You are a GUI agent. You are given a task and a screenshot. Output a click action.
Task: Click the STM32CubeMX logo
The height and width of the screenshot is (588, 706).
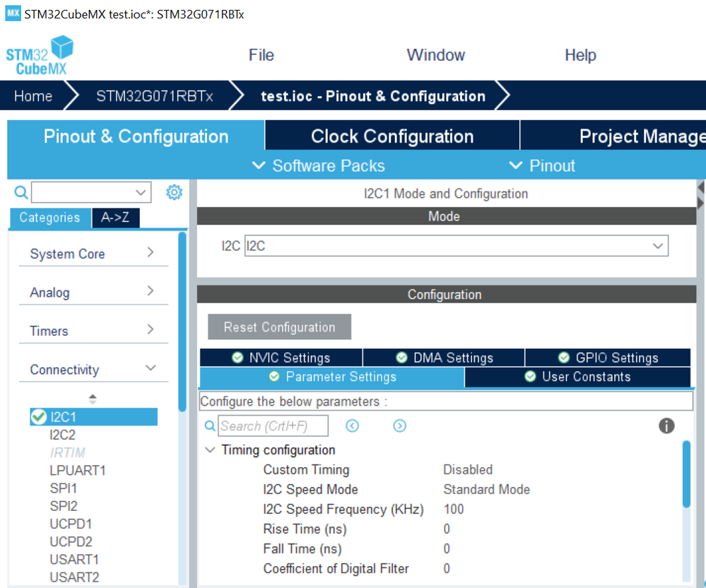point(40,55)
